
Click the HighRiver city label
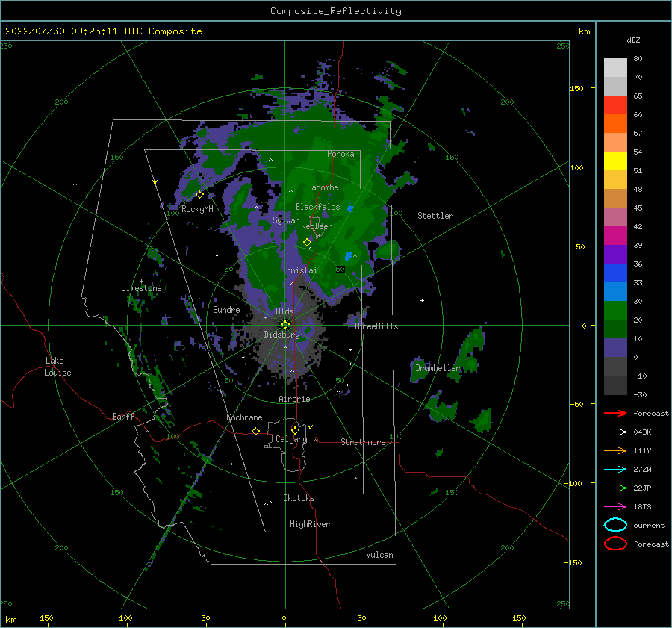(310, 524)
